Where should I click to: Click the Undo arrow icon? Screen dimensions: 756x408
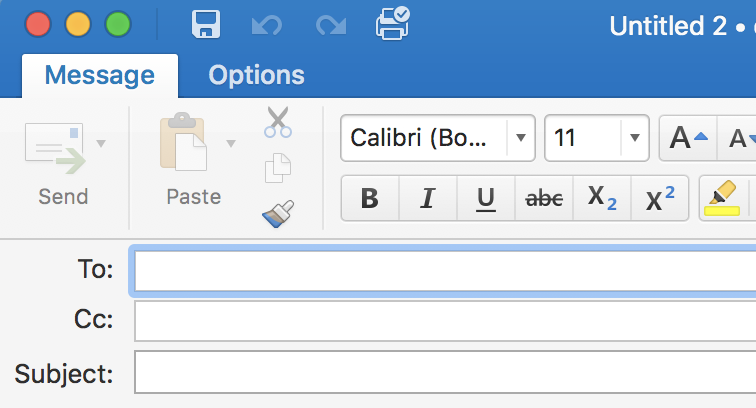(267, 25)
